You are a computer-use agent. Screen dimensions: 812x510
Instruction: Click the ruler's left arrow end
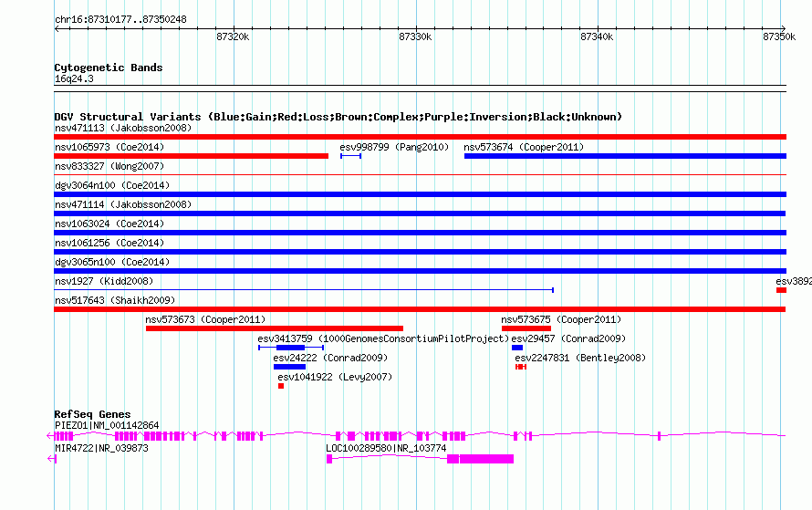[x=57, y=29]
